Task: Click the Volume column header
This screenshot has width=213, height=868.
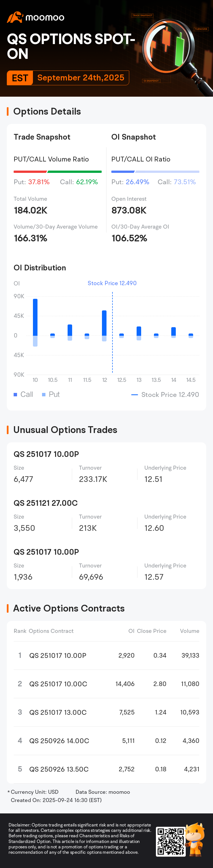Action: (x=189, y=631)
